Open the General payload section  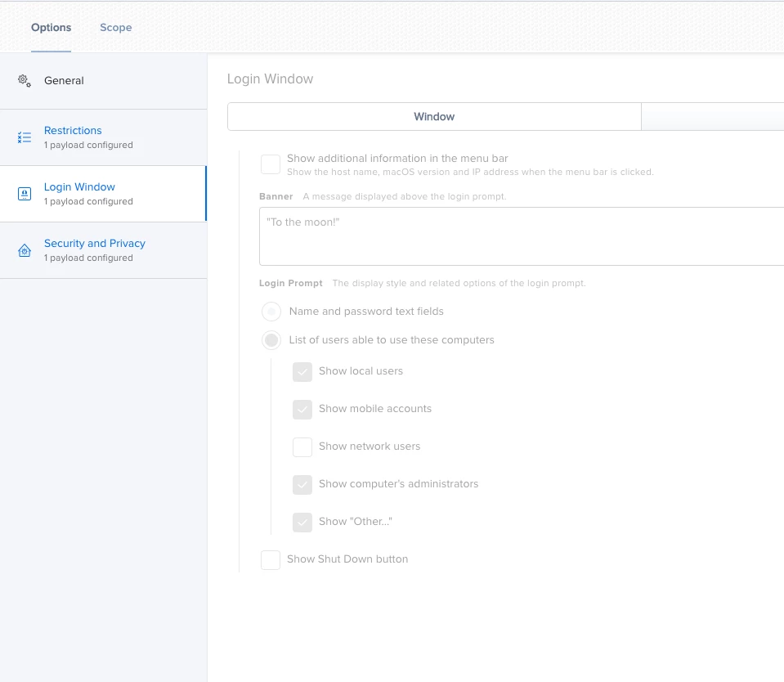click(x=104, y=81)
